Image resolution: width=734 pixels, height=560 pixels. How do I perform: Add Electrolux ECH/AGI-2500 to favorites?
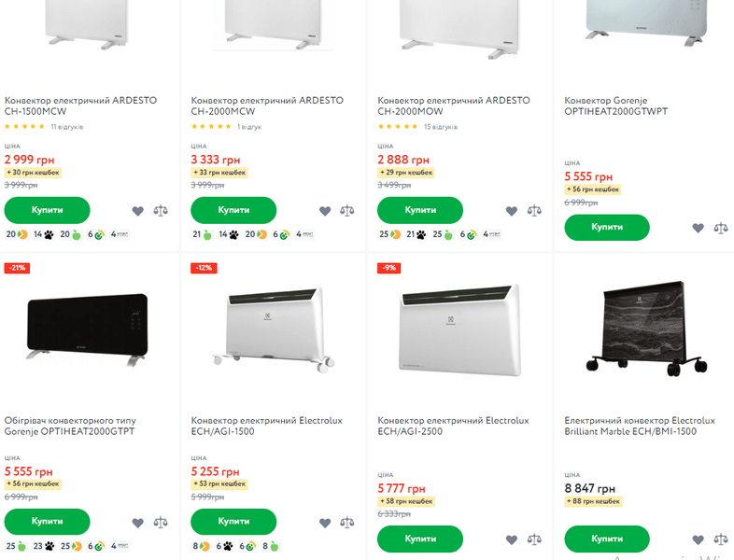(511, 539)
